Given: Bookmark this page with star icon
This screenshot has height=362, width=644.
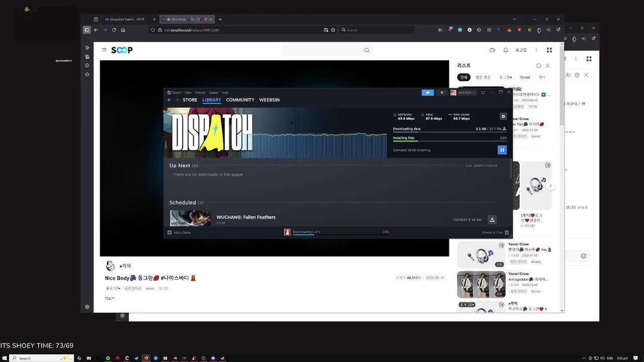Looking at the screenshot, I should pos(333,30).
